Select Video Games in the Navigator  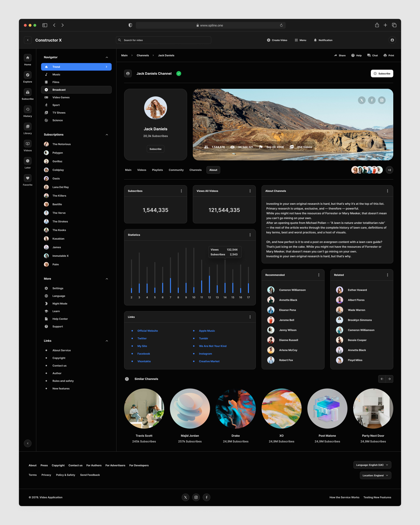[76, 97]
